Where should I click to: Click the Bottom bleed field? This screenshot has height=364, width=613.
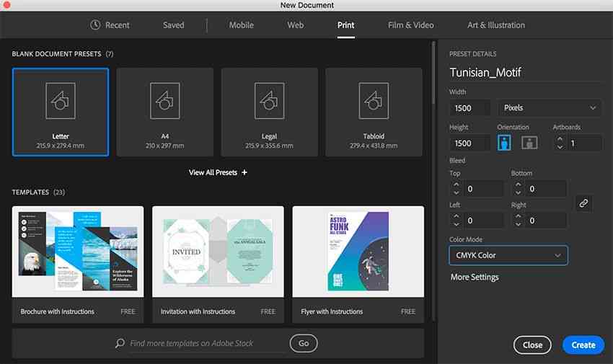pos(546,189)
